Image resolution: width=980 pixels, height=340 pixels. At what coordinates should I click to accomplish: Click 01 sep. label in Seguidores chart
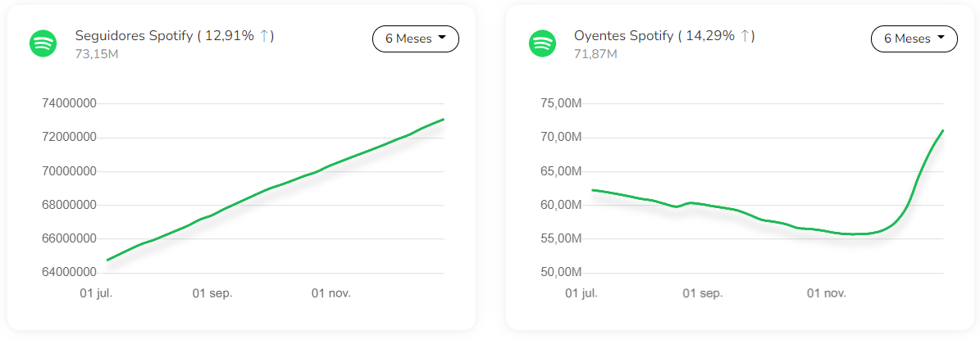(x=212, y=293)
